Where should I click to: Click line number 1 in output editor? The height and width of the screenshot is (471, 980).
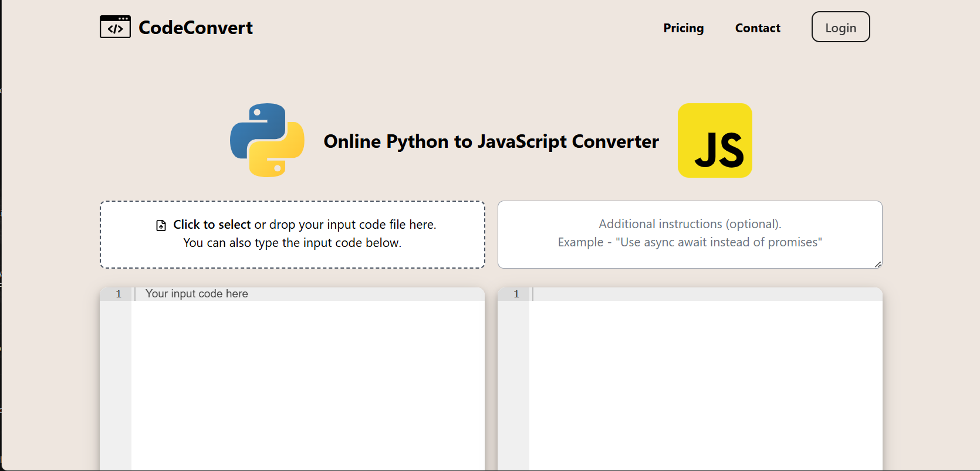click(516, 294)
